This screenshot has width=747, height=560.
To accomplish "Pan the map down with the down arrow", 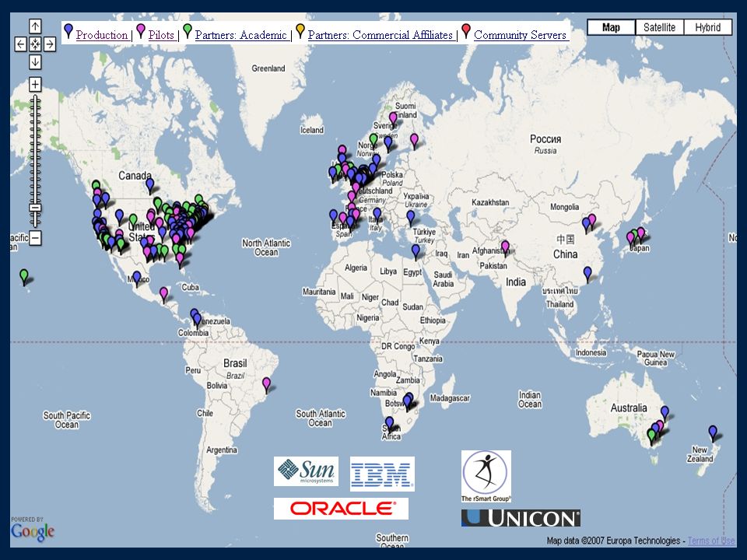I will click(x=35, y=62).
